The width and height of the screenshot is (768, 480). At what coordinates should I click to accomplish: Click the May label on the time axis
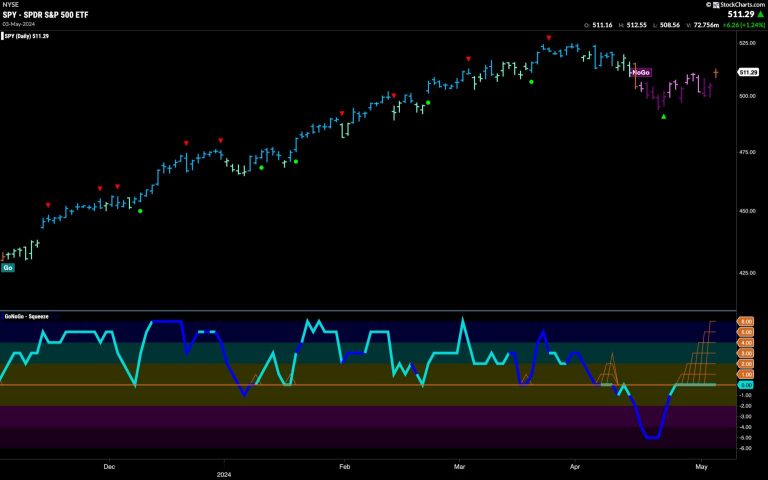(x=701, y=466)
